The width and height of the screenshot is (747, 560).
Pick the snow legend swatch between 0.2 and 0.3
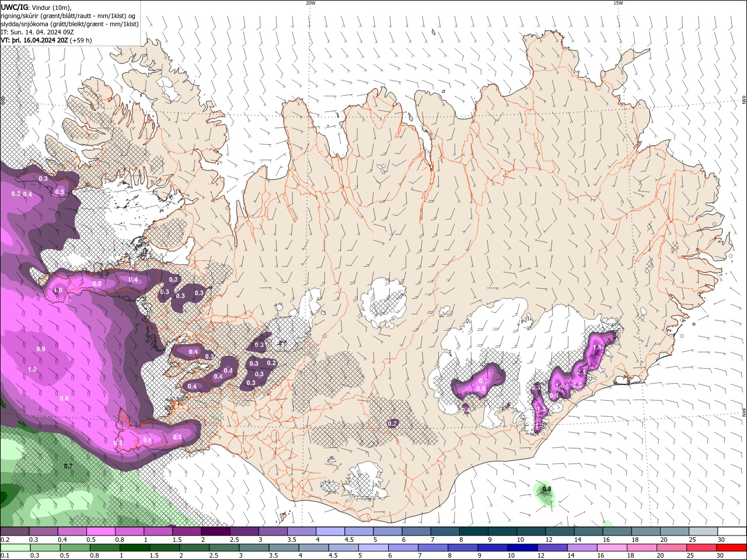pyautogui.click(x=15, y=531)
